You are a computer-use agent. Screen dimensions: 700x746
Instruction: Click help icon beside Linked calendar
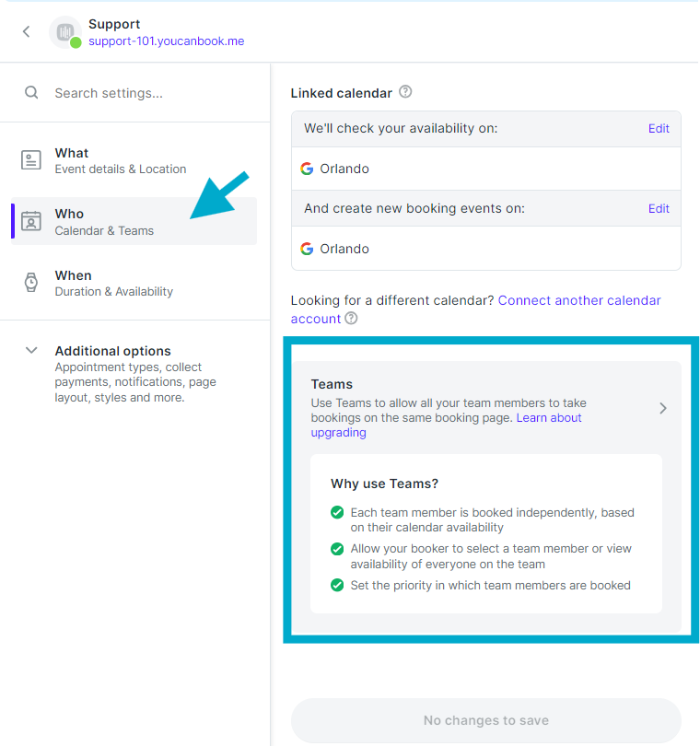pyautogui.click(x=405, y=91)
